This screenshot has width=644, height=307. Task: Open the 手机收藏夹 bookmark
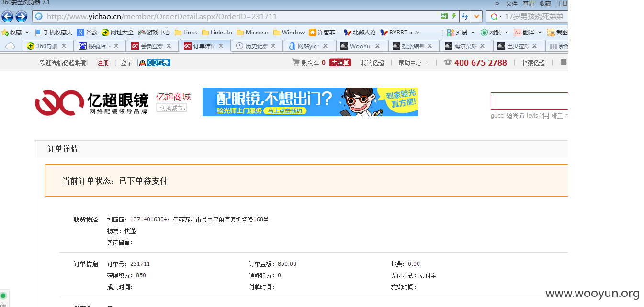[54, 33]
